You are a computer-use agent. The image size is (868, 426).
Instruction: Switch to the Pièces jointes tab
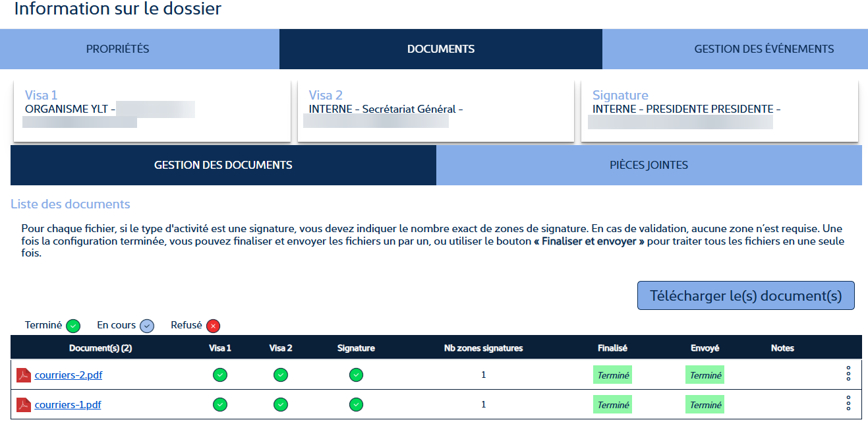[x=649, y=165]
